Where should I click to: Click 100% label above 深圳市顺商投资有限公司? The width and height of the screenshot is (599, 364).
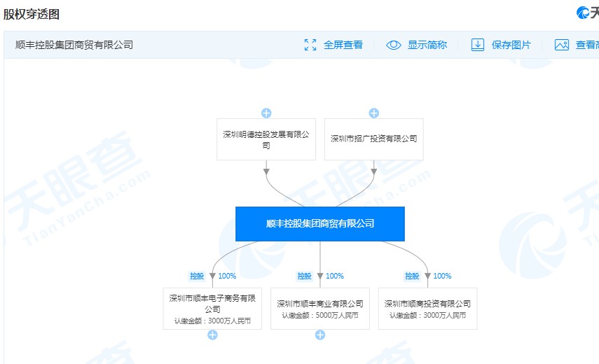[442, 276]
